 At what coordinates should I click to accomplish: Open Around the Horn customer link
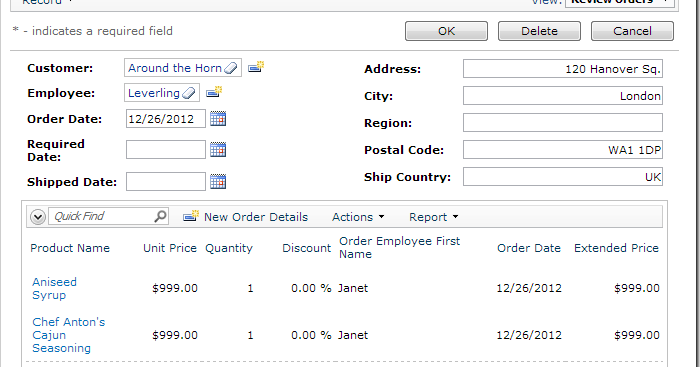(x=175, y=68)
